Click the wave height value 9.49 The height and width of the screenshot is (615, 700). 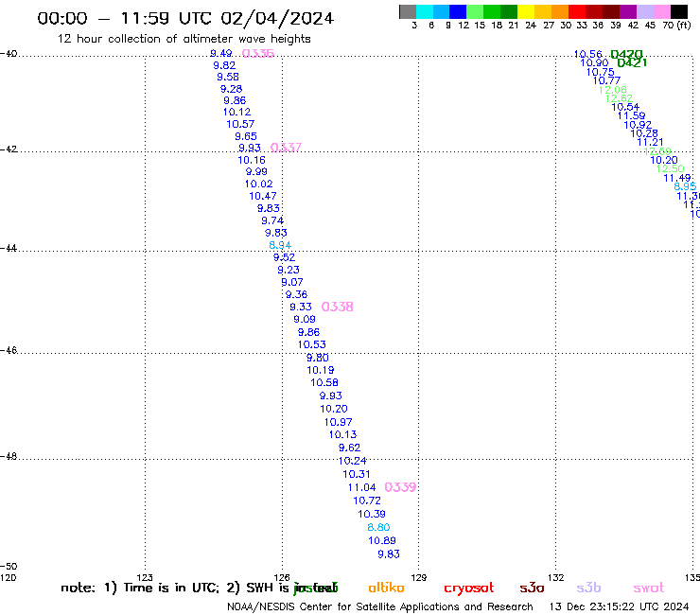click(221, 53)
